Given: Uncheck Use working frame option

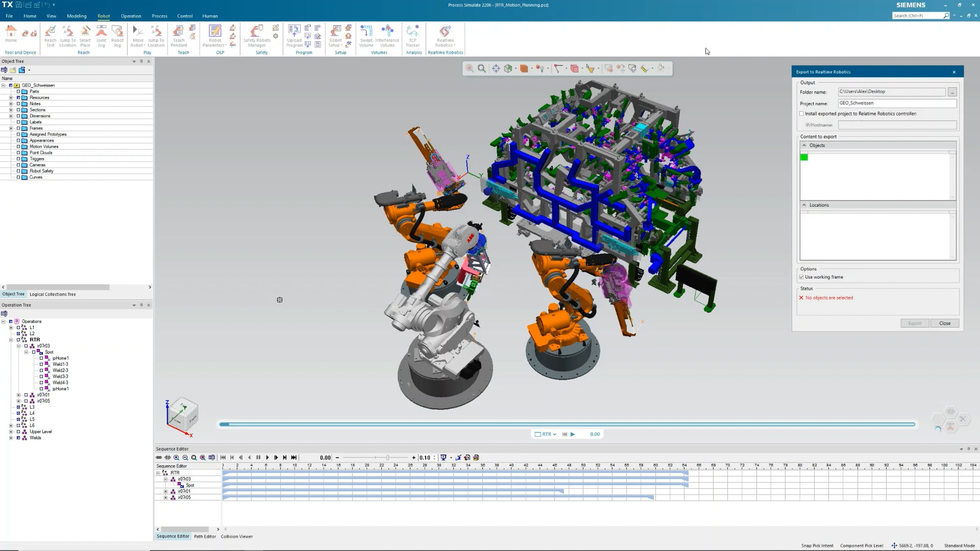Looking at the screenshot, I should tap(802, 277).
